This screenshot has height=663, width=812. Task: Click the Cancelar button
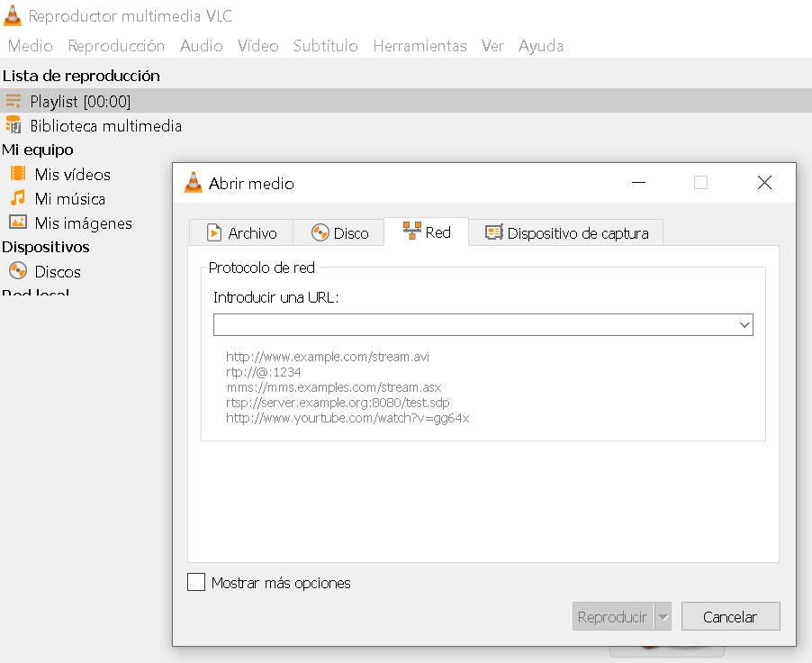pos(731,617)
